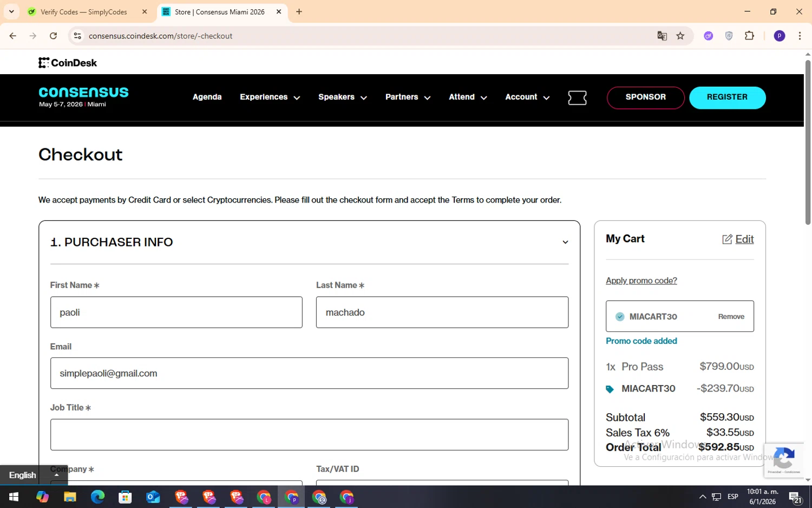
Task: Click the SPONSOR button
Action: pyautogui.click(x=645, y=97)
